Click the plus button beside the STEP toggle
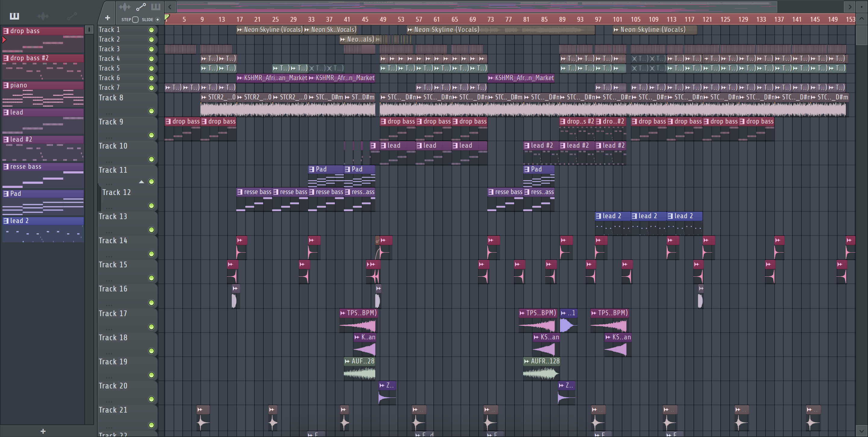This screenshot has width=868, height=437. 108,18
